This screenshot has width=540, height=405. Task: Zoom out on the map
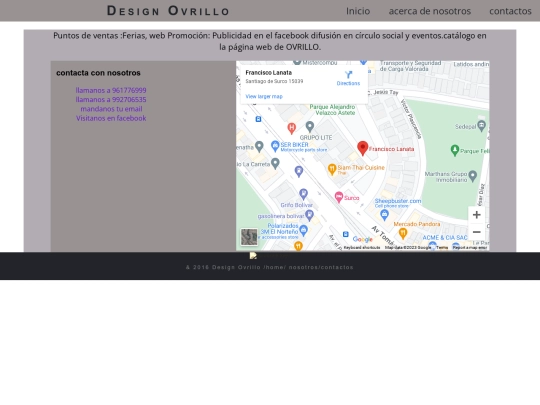pos(477,232)
